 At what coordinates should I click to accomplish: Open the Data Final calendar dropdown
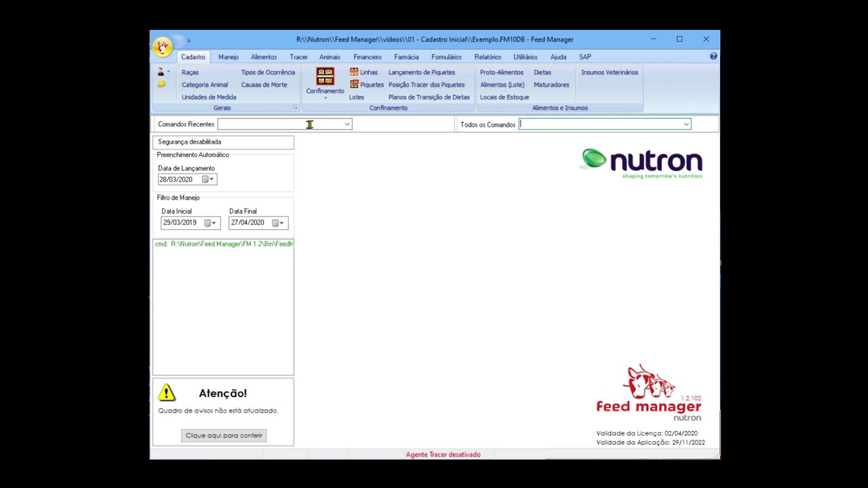tap(278, 223)
